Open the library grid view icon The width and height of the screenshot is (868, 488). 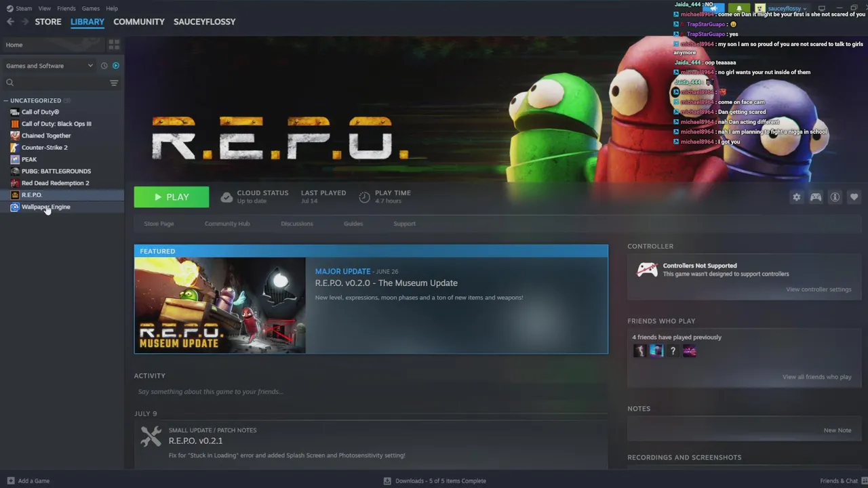pyautogui.click(x=114, y=45)
